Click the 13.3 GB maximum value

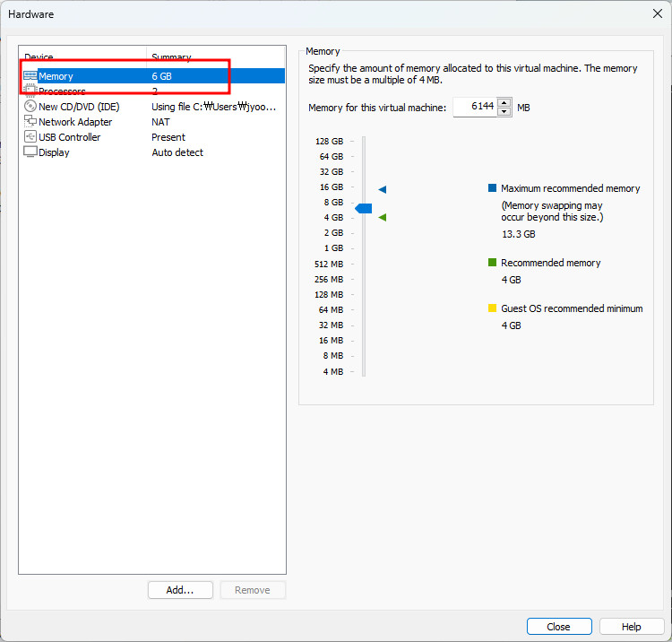tap(519, 234)
